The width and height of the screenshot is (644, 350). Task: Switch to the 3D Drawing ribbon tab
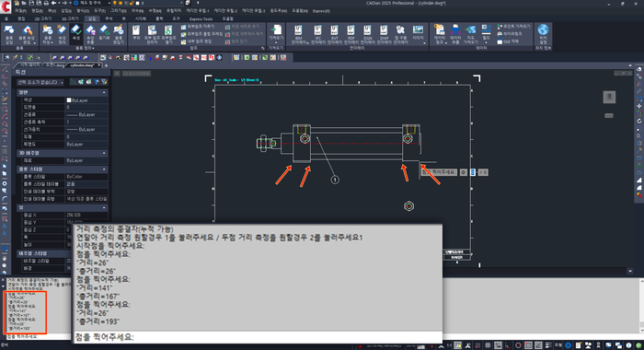[70, 19]
